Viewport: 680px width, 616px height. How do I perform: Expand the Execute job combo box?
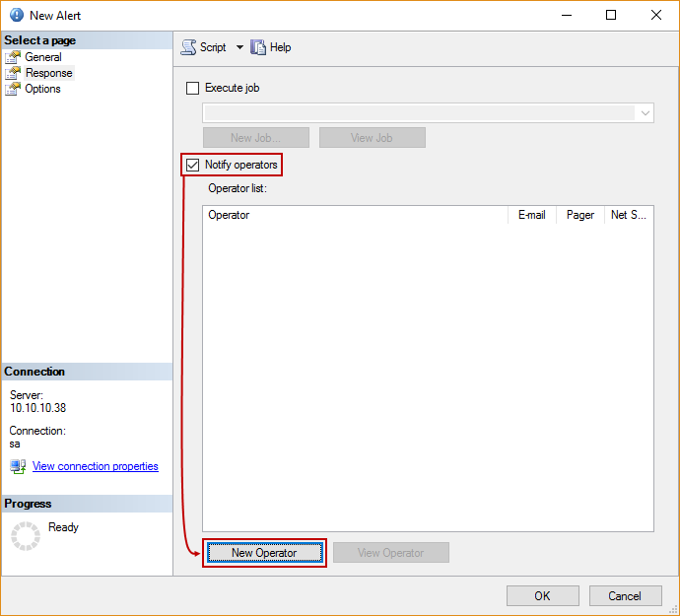[x=645, y=113]
